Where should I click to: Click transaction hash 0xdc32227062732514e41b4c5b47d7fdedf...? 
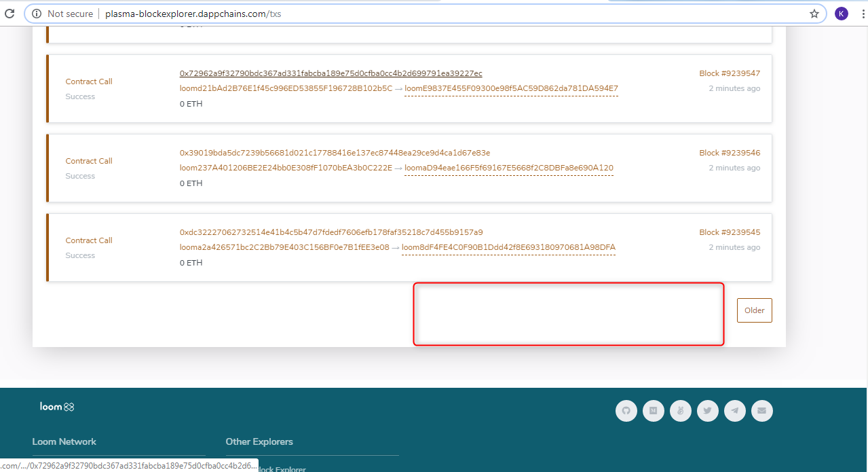click(x=330, y=232)
